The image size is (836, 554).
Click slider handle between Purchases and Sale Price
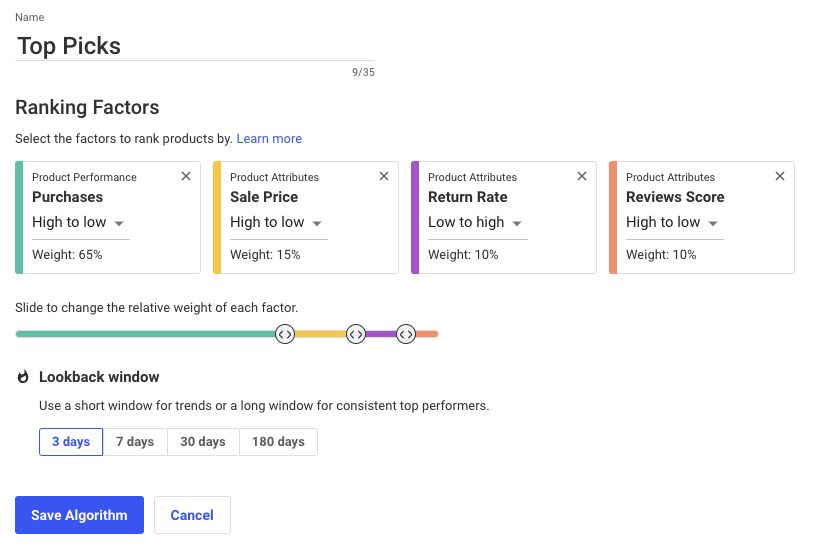pos(285,334)
